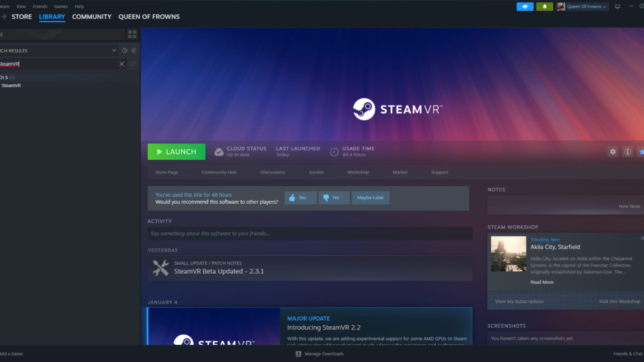Open Manage Downloads

[x=324, y=354]
